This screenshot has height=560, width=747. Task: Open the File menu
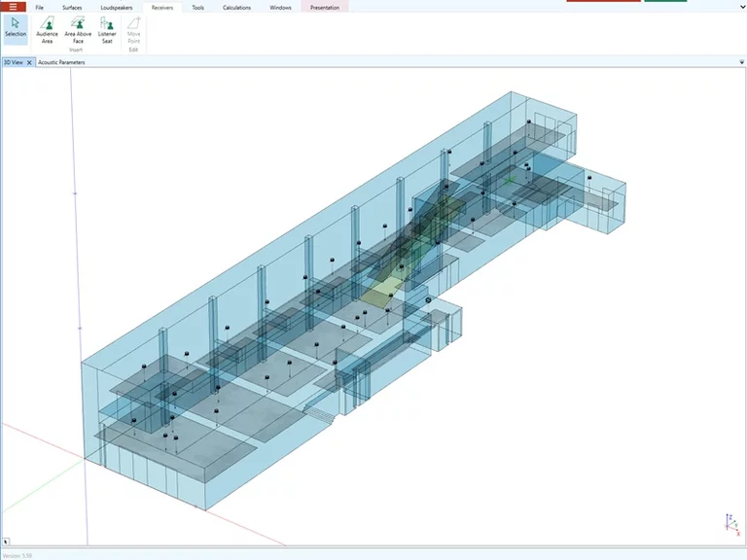pyautogui.click(x=39, y=8)
